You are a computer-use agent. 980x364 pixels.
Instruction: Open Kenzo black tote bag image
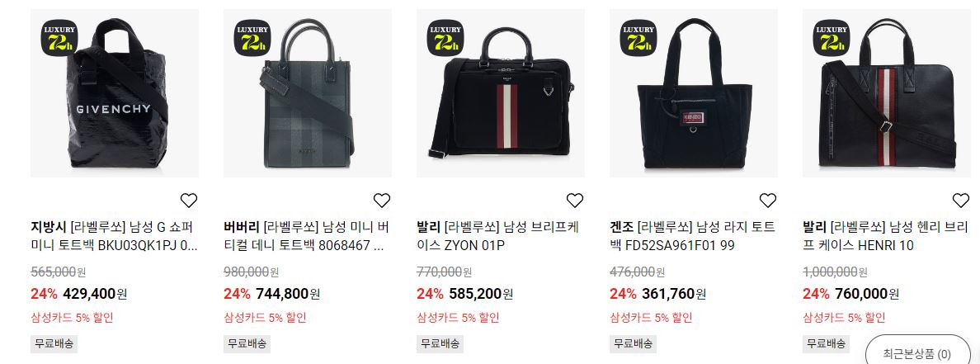[x=694, y=93]
